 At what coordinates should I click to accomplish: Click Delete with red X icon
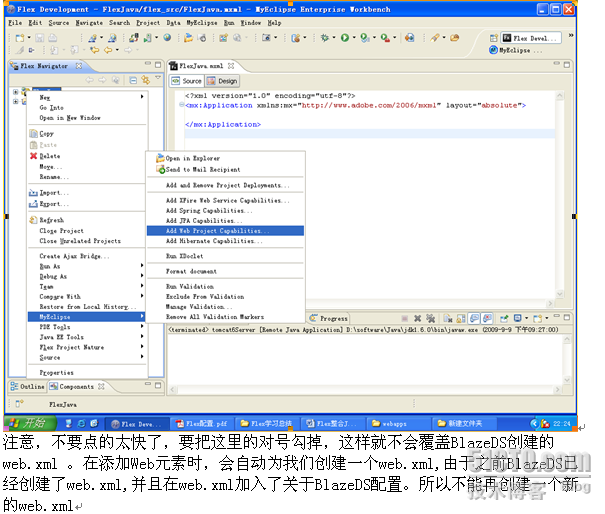coord(86,156)
